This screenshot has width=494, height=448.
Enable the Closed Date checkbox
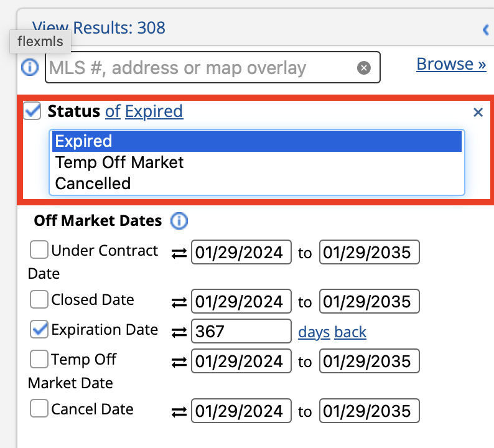39,299
